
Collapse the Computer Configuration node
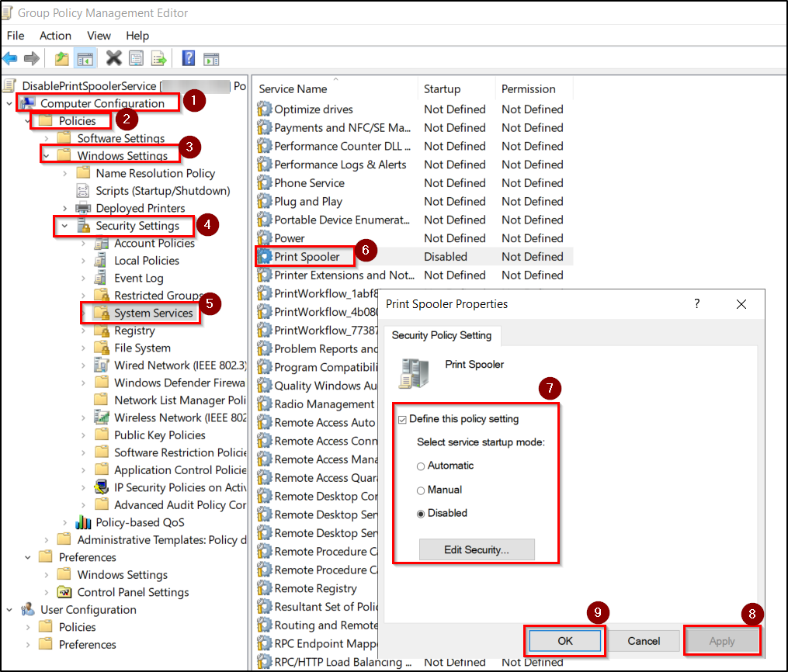coord(9,103)
